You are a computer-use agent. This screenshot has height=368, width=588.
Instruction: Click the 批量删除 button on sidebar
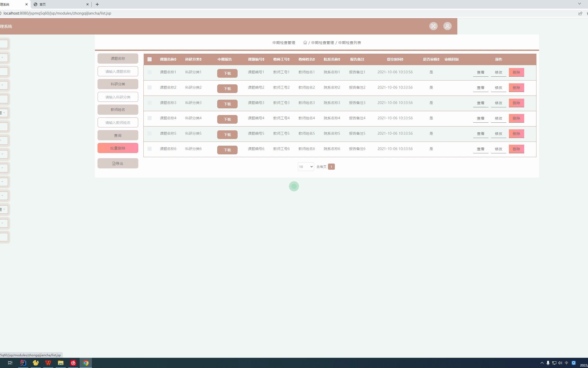click(x=118, y=148)
